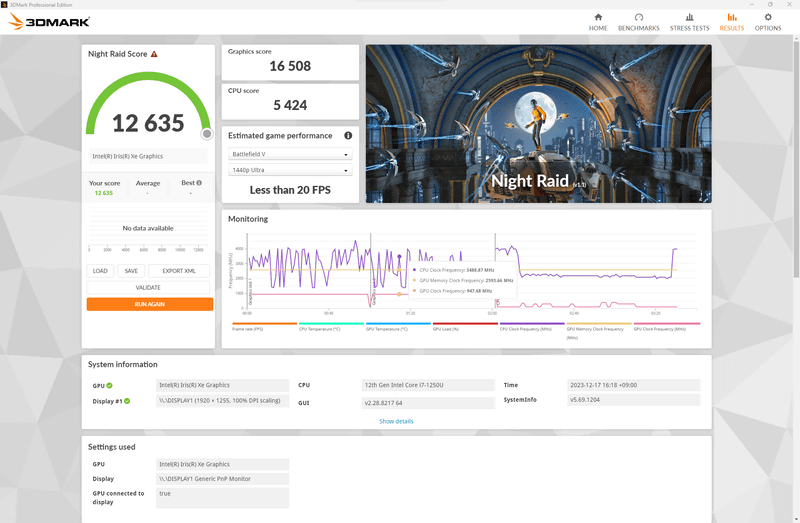Go to the HOME tab

tap(598, 22)
